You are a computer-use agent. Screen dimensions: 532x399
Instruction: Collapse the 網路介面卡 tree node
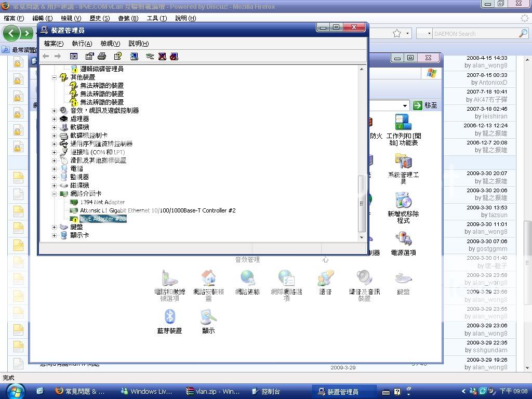[55, 194]
